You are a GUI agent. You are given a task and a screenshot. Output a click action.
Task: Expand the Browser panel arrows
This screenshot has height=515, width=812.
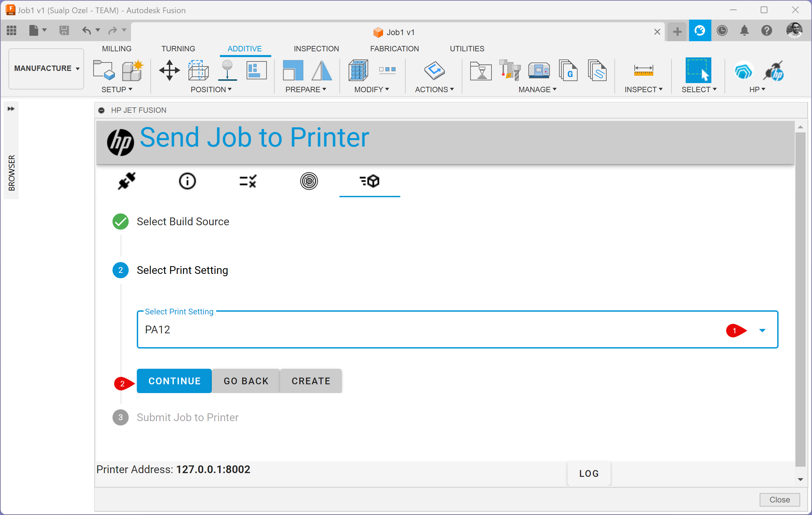[x=11, y=109]
